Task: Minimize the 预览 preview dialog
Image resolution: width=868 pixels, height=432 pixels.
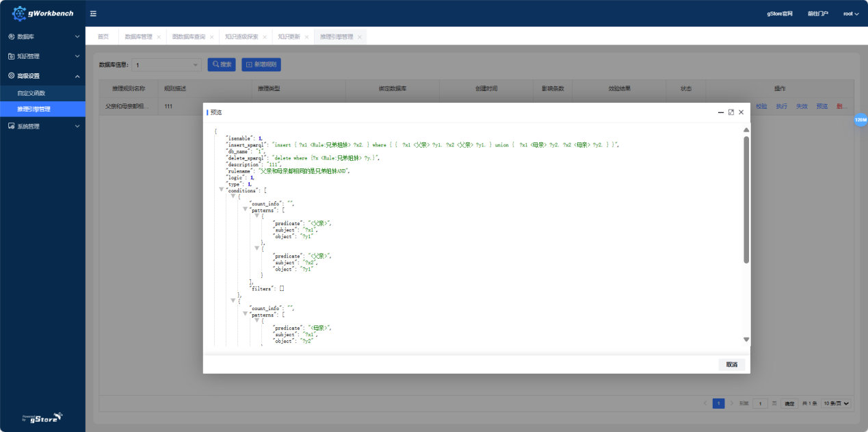Action: [x=720, y=112]
